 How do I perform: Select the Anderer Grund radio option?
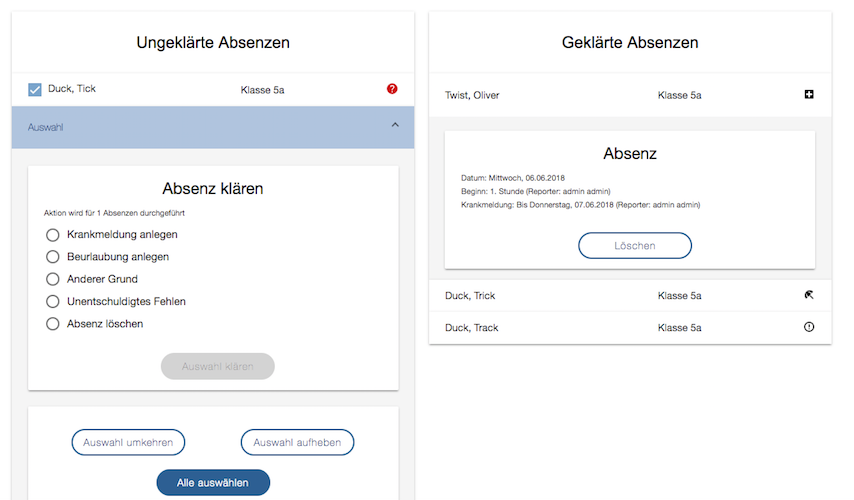[x=53, y=279]
